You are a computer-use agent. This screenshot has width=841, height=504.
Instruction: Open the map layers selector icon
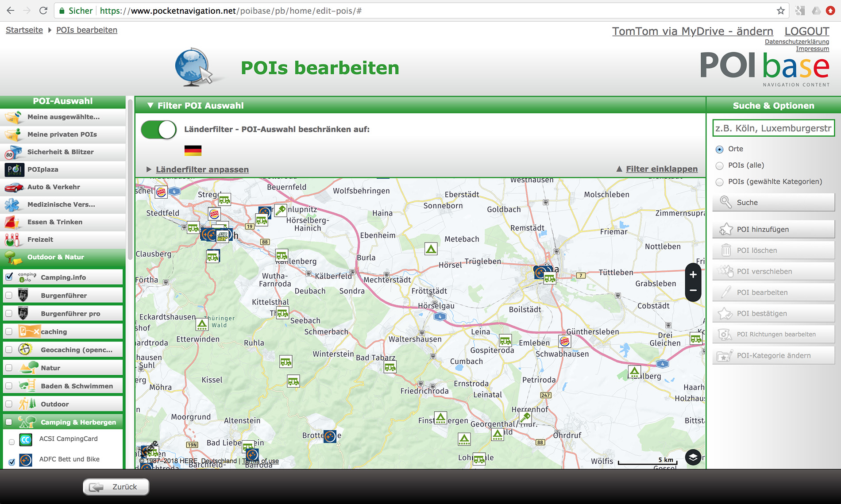coord(693,457)
